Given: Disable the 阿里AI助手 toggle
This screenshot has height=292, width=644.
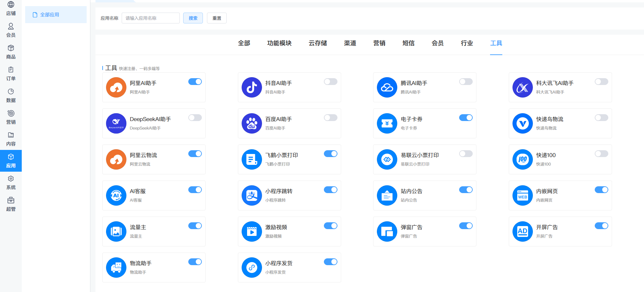Looking at the screenshot, I should [x=195, y=82].
